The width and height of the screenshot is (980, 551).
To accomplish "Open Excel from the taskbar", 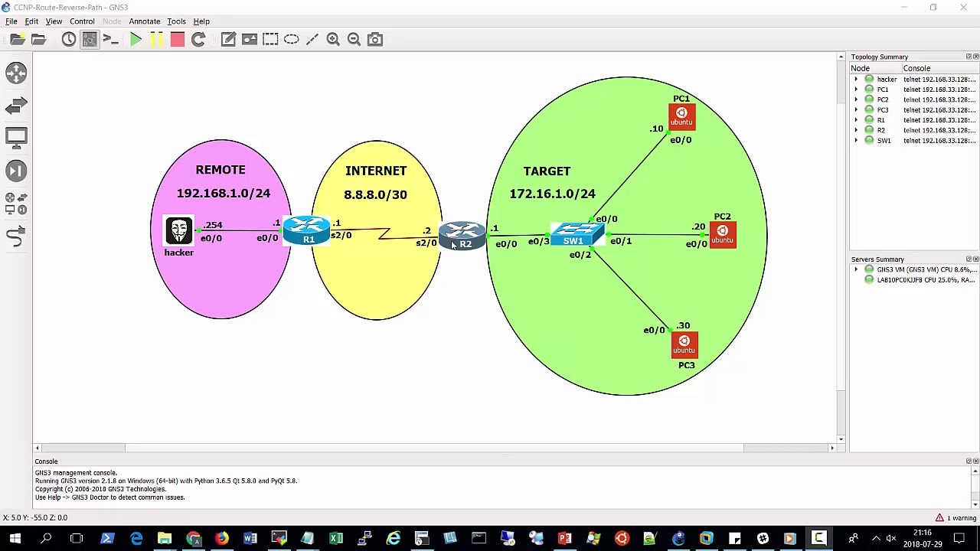I will point(336,539).
